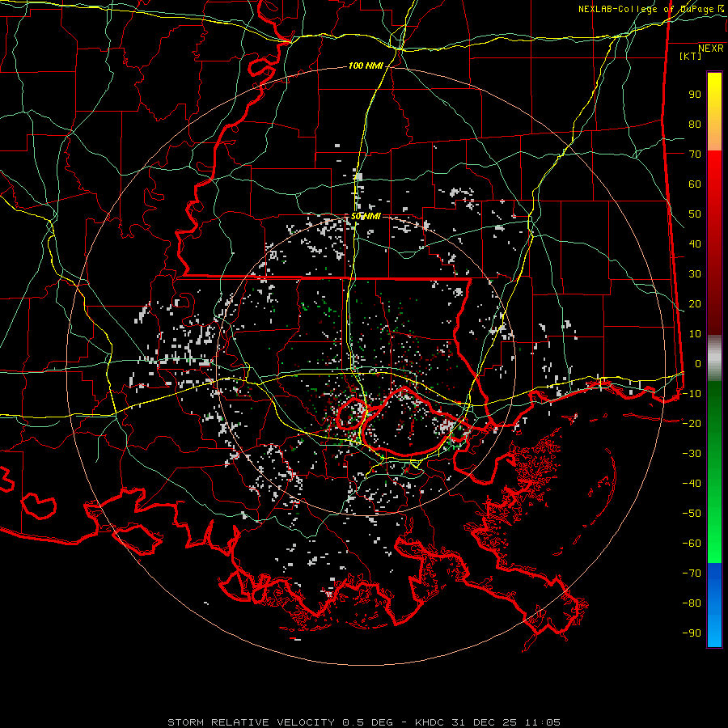728x728 pixels.
Task: Click the -80 value on the velocity scale
Action: [x=692, y=603]
